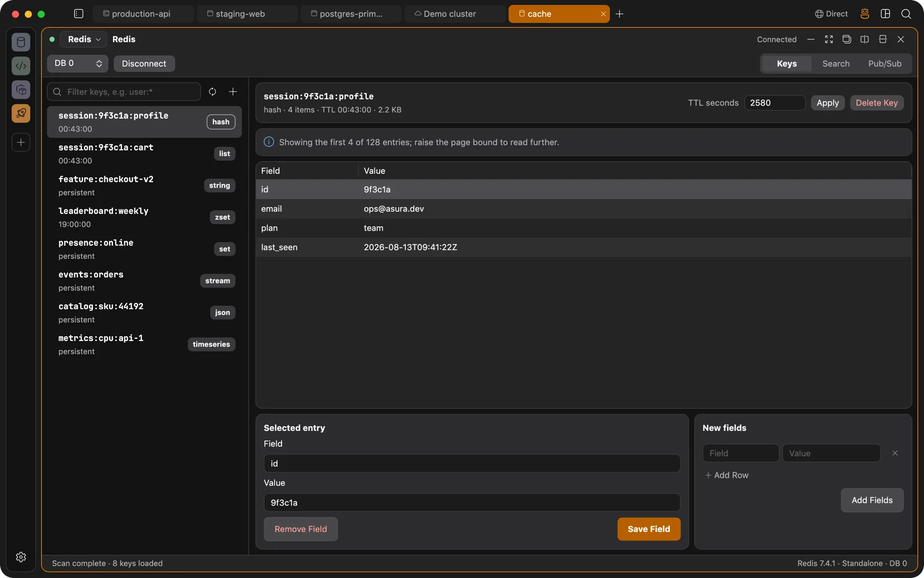Click the orange assistant icon in title bar

coord(865,14)
